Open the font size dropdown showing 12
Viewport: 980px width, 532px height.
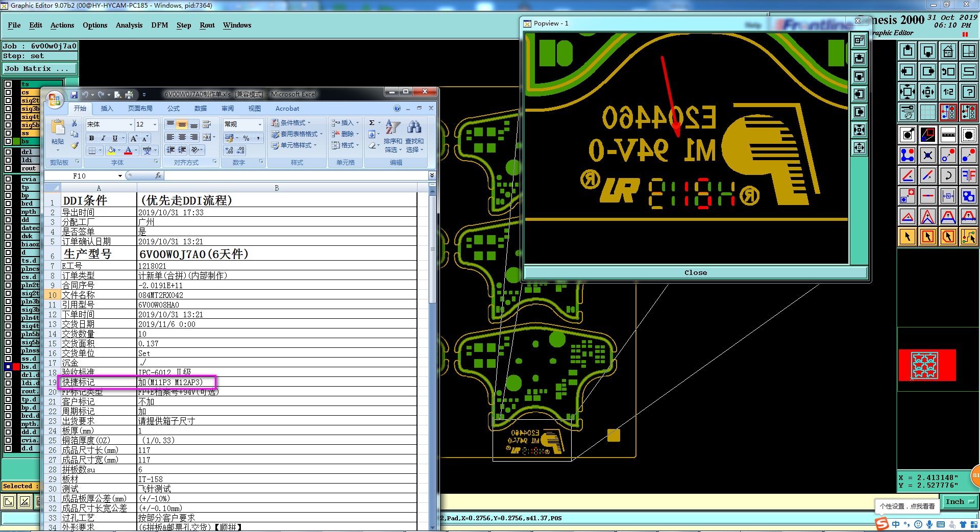click(x=155, y=124)
